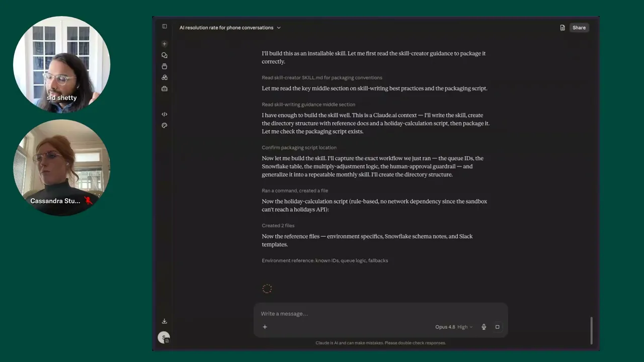Expand the 'Created 2 files' step
The width and height of the screenshot is (644, 362).
tap(278, 226)
